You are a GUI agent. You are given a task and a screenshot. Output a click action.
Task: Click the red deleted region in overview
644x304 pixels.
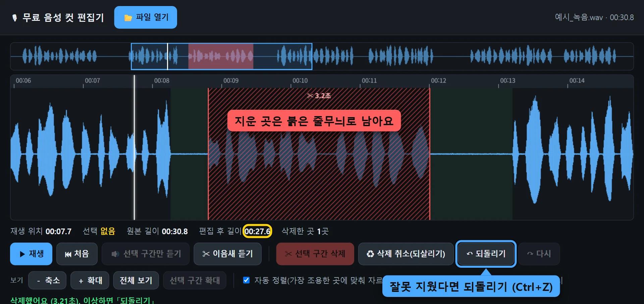click(x=221, y=56)
